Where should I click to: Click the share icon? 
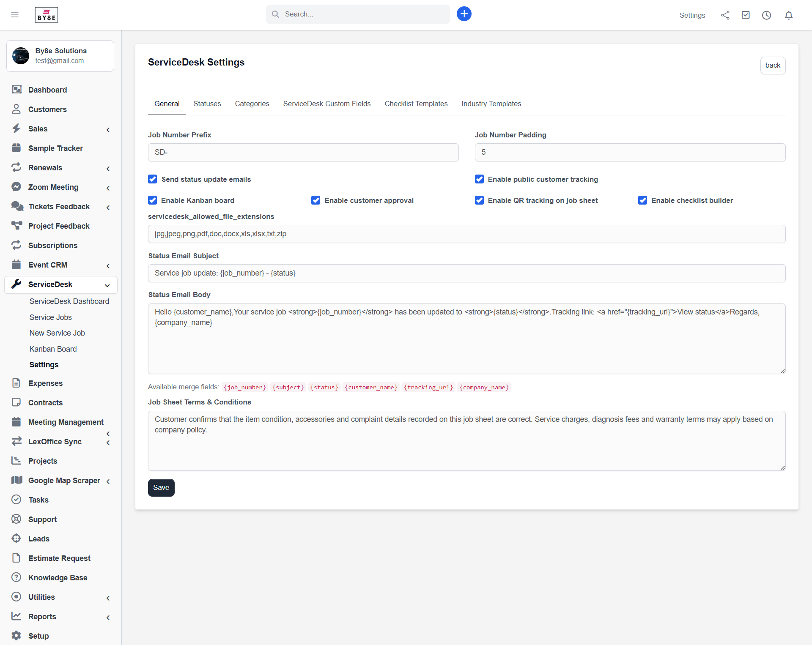(725, 15)
